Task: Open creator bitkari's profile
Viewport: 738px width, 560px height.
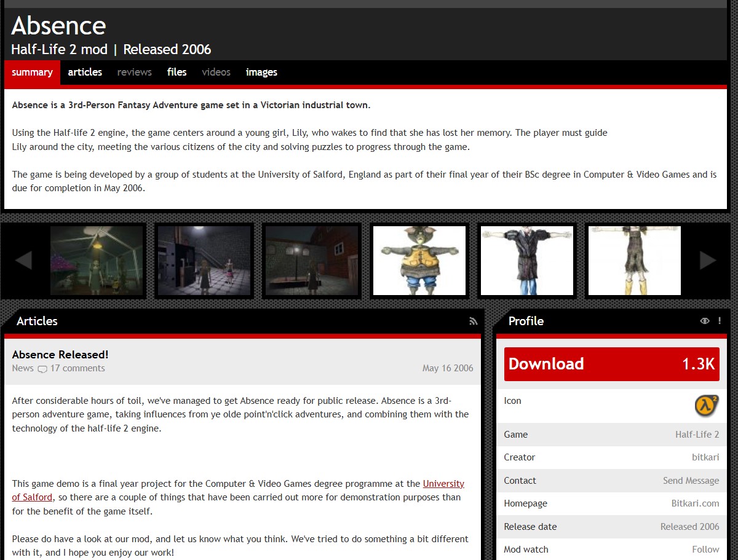Action: [x=705, y=457]
